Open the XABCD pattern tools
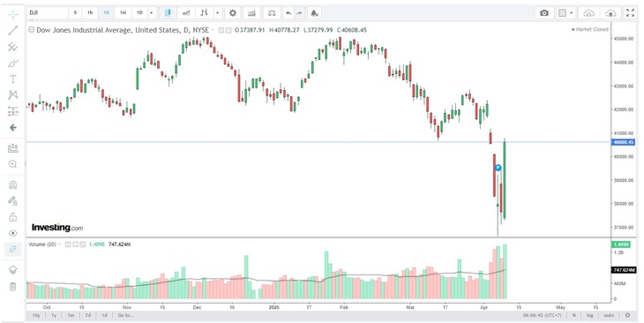 (12, 95)
